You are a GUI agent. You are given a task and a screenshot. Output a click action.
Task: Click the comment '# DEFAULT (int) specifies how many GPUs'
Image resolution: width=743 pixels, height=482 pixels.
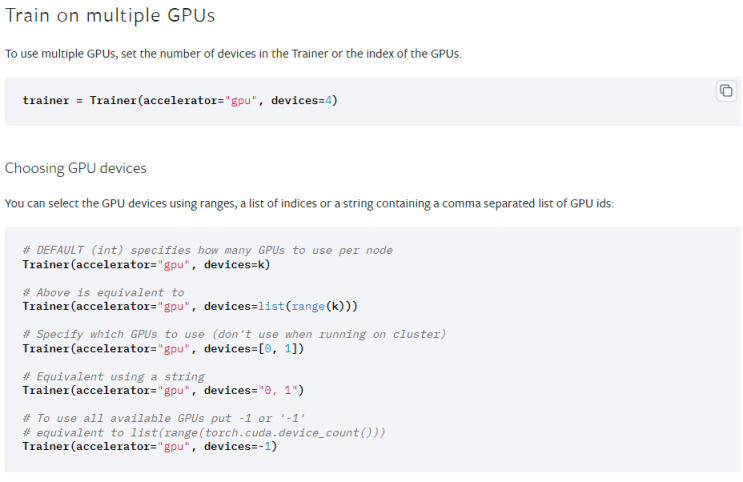[208, 250]
